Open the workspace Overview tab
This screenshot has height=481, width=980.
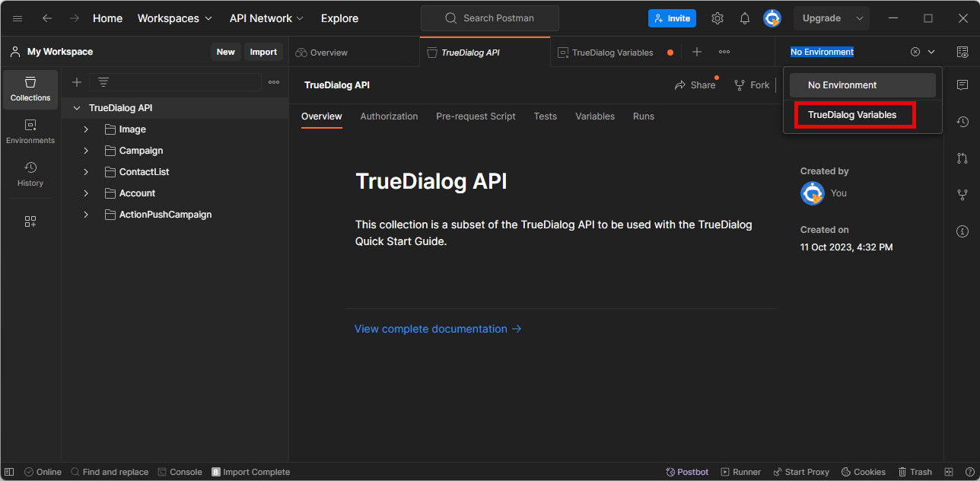(354, 53)
